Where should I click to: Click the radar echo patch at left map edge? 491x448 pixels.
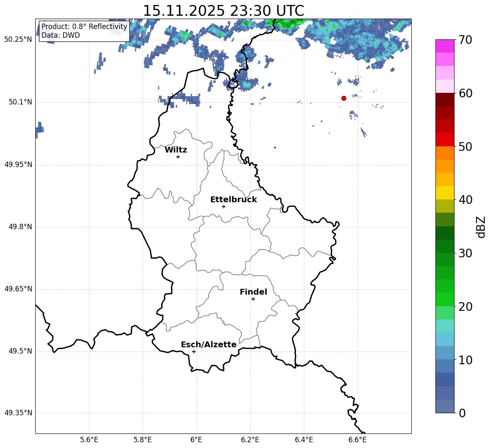click(39, 130)
